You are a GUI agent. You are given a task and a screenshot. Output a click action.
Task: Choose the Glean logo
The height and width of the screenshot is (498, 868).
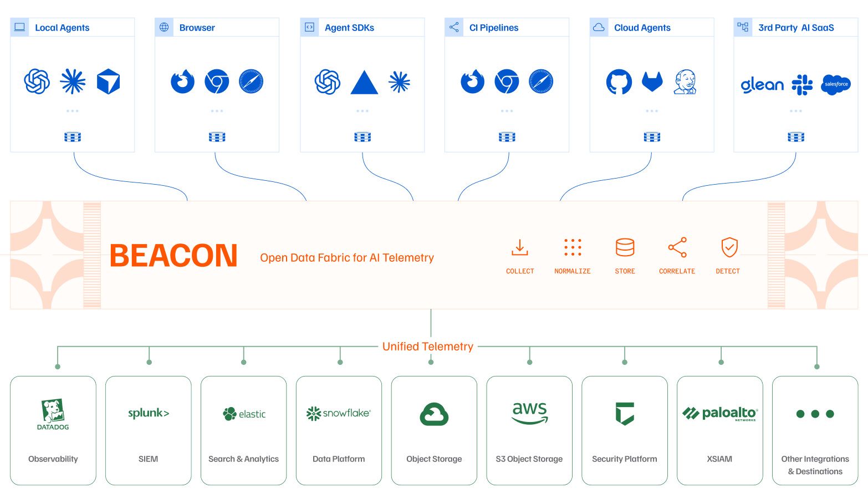coord(762,84)
